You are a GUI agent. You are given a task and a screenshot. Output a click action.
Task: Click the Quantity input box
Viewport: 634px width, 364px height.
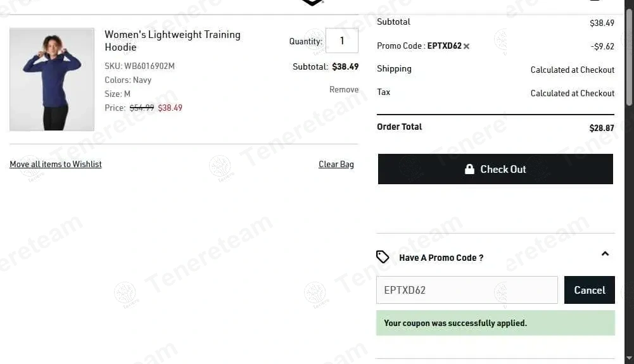(342, 41)
